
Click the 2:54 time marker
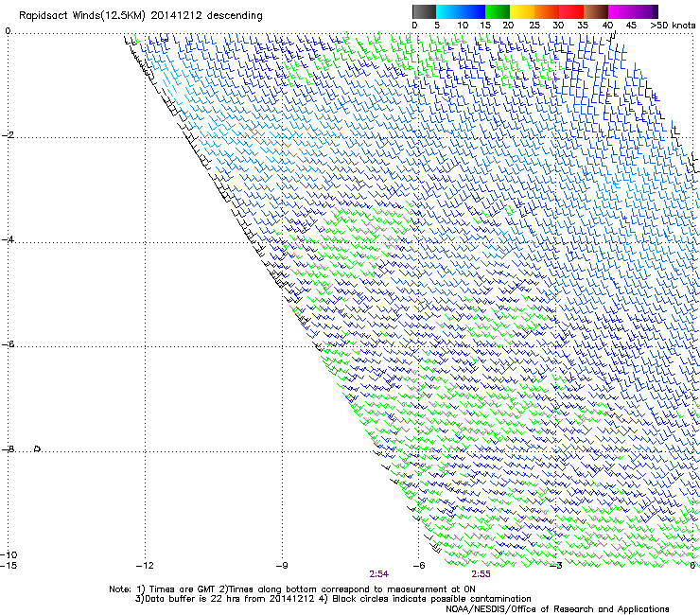point(379,574)
